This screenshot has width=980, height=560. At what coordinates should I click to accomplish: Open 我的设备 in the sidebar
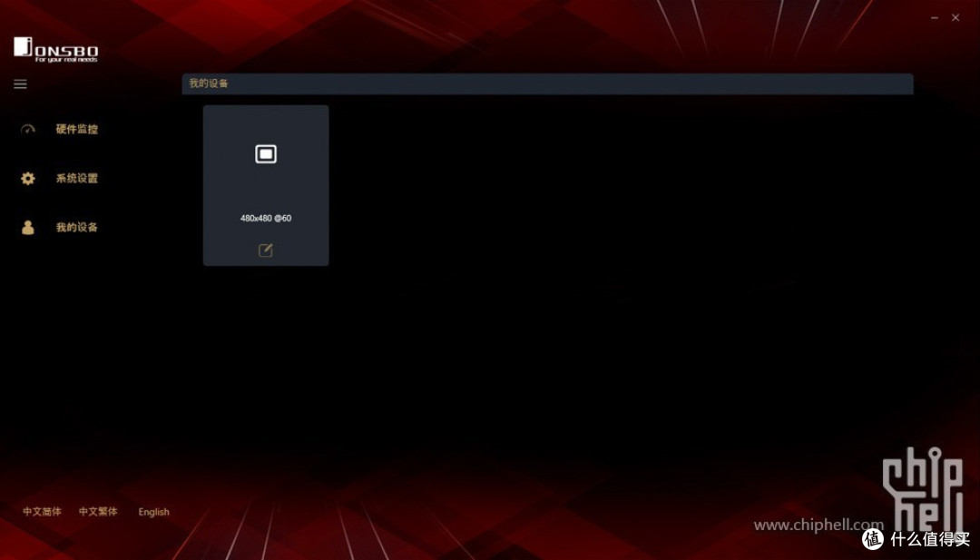click(x=77, y=228)
